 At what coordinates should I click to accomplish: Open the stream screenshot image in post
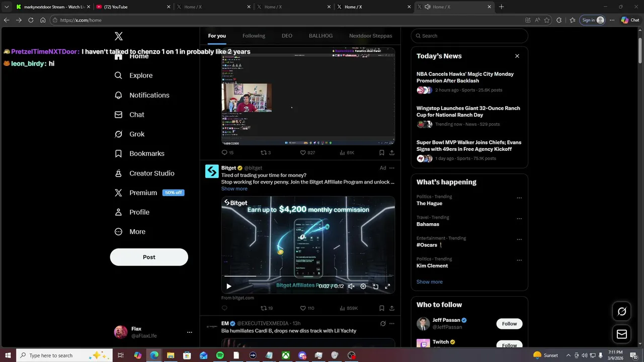click(x=308, y=97)
